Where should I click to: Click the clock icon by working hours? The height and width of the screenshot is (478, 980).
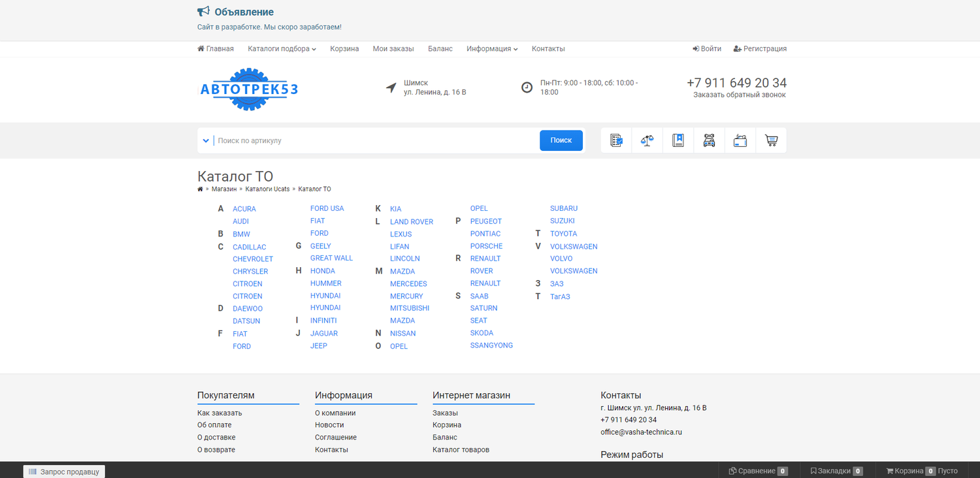527,87
